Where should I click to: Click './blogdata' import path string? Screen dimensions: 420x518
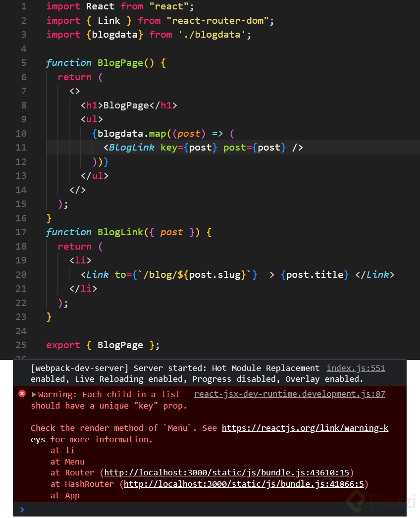click(x=211, y=34)
